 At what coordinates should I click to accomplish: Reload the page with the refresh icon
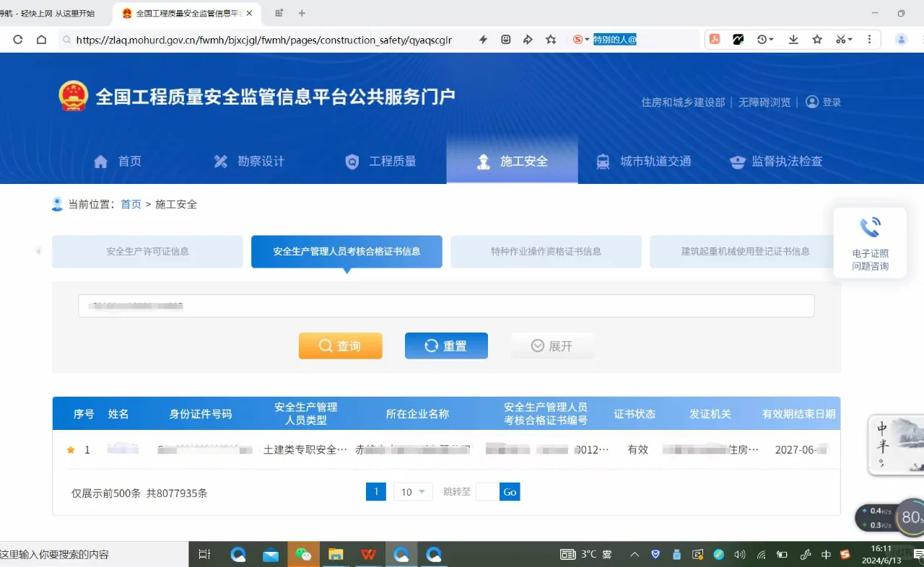(17, 40)
